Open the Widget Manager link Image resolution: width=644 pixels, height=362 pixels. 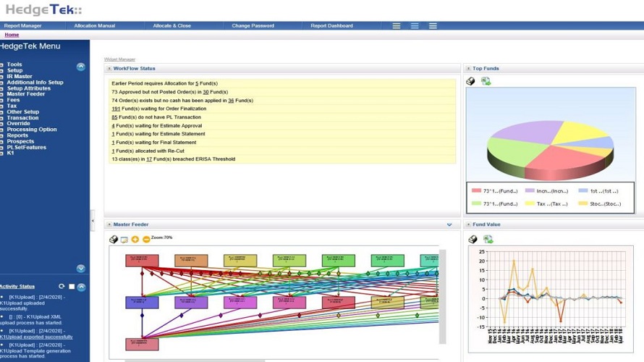pos(119,59)
